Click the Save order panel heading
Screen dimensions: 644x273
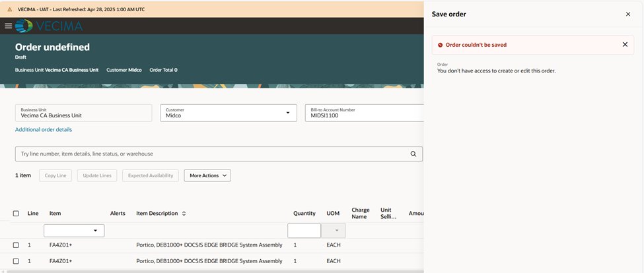[448, 14]
